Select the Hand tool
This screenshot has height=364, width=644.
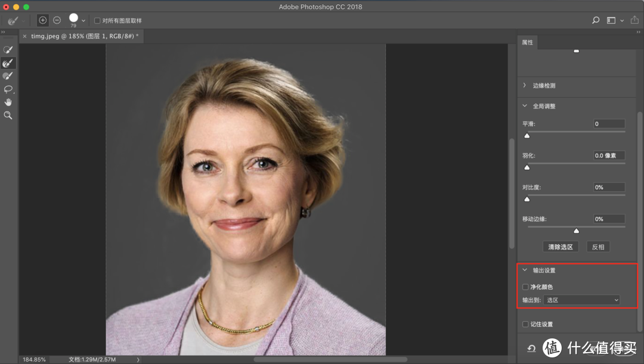8,102
